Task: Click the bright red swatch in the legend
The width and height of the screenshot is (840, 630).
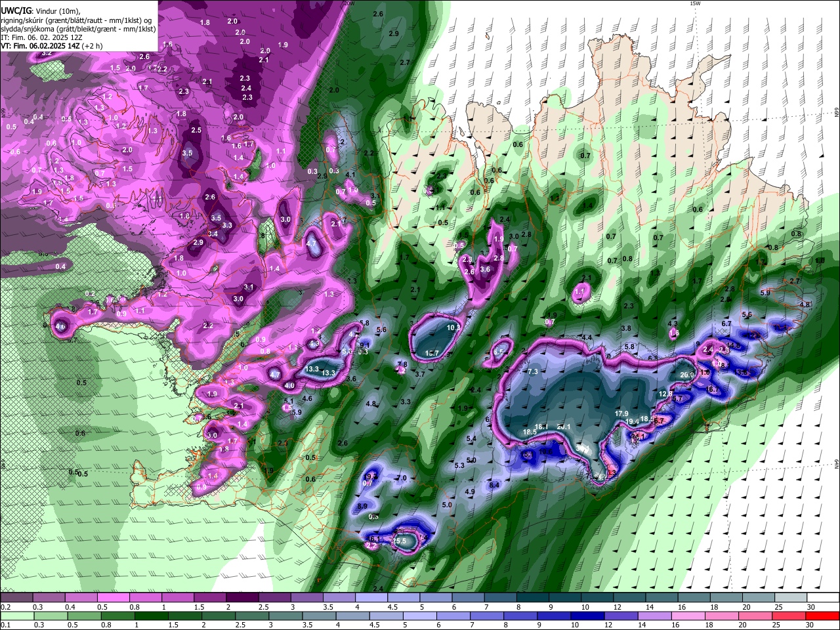Action: [x=824, y=616]
